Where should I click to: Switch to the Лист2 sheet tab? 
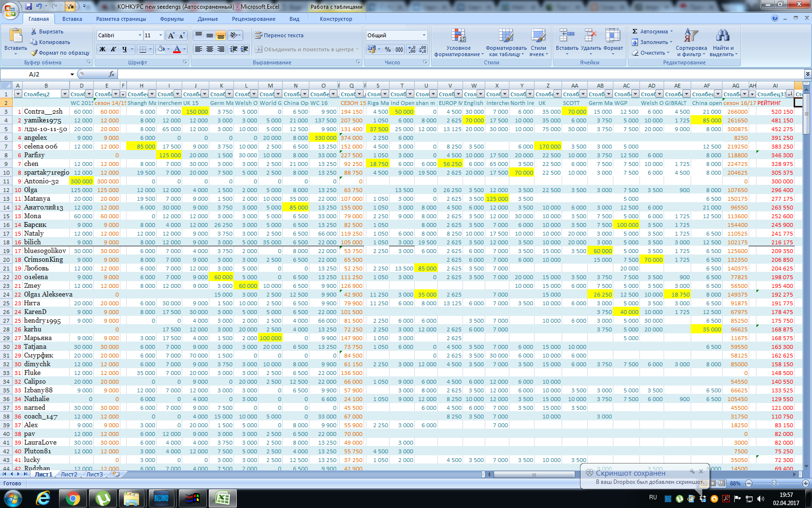click(69, 474)
